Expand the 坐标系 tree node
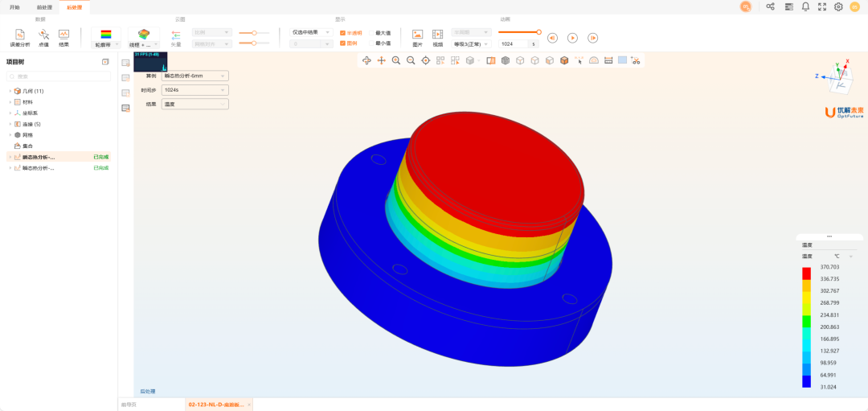This screenshot has height=411, width=868. pos(10,113)
